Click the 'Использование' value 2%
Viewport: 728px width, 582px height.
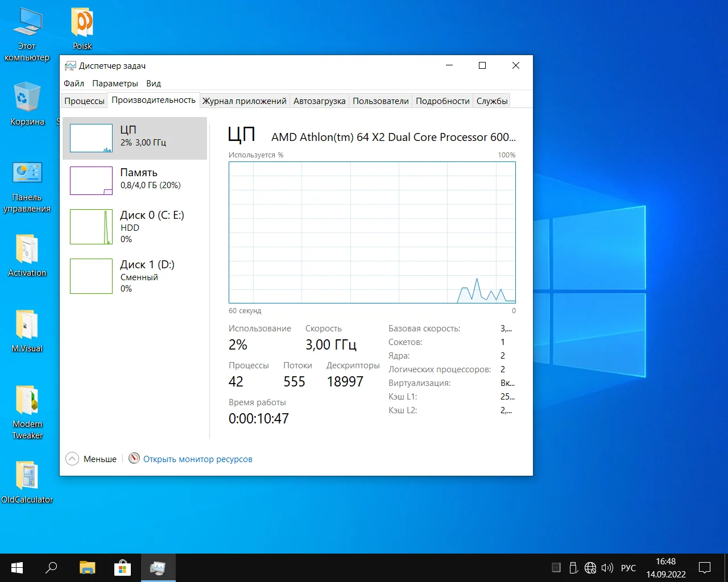click(x=238, y=344)
